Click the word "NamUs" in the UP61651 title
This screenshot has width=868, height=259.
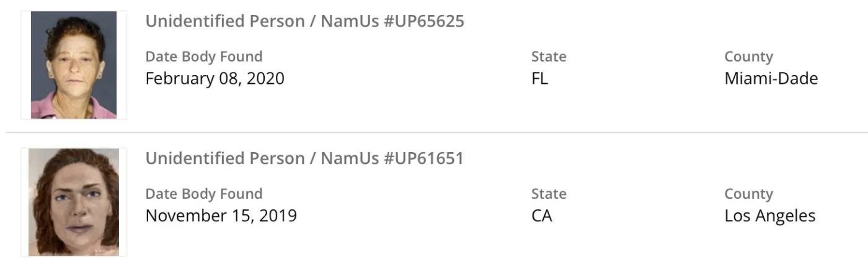(x=349, y=158)
